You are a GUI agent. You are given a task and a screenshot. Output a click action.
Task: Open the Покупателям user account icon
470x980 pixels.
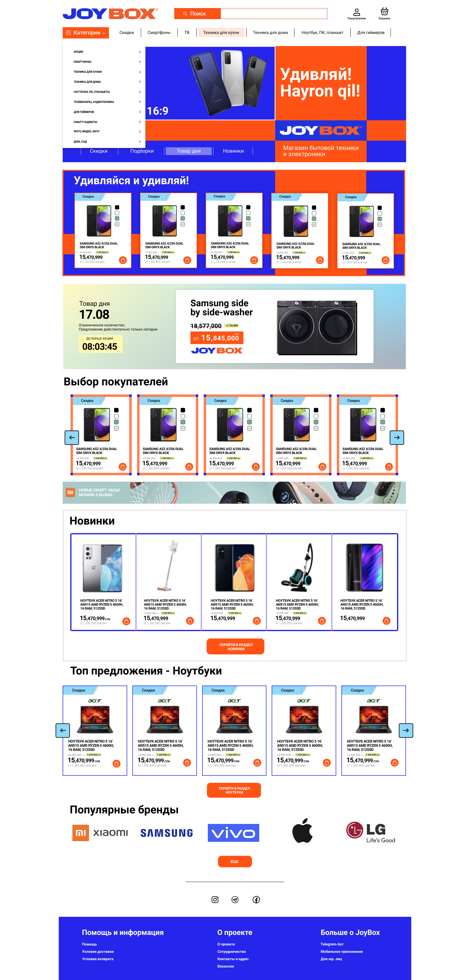(x=356, y=12)
